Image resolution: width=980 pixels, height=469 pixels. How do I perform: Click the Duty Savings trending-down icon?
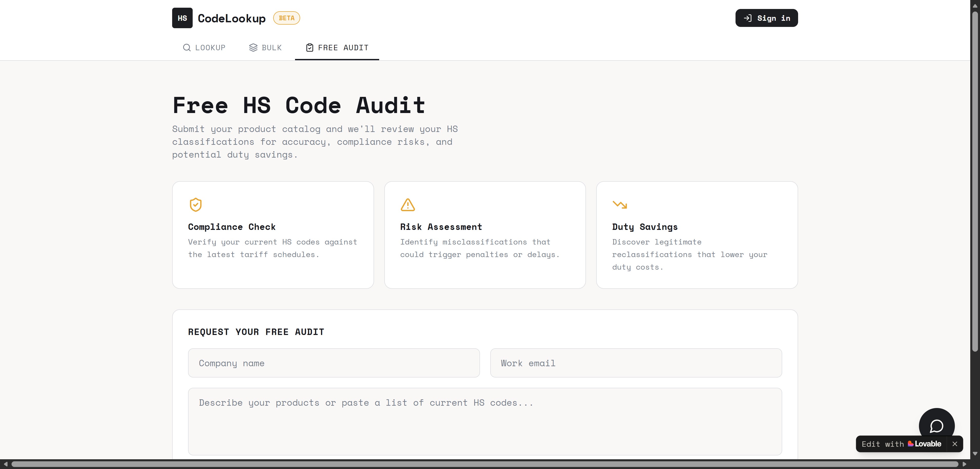(619, 205)
